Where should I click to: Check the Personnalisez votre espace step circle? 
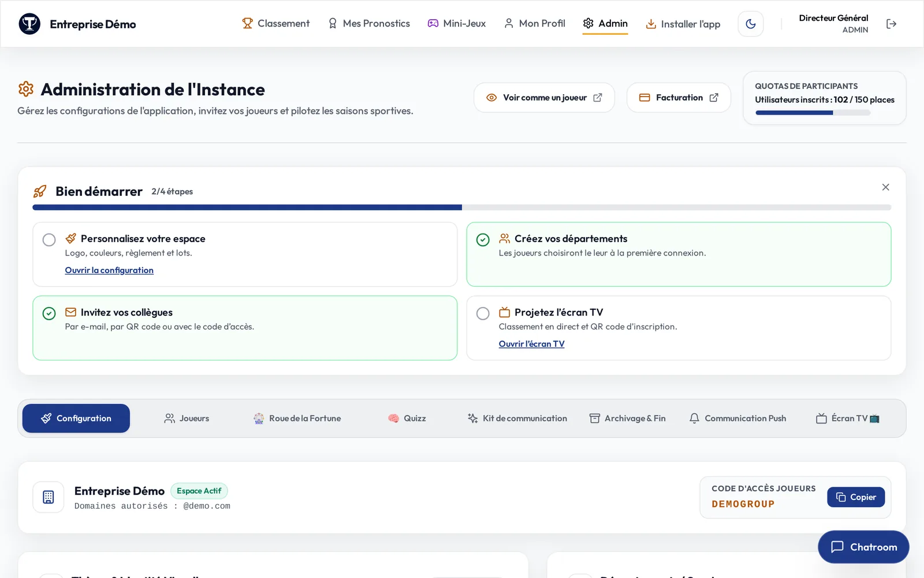click(x=49, y=240)
